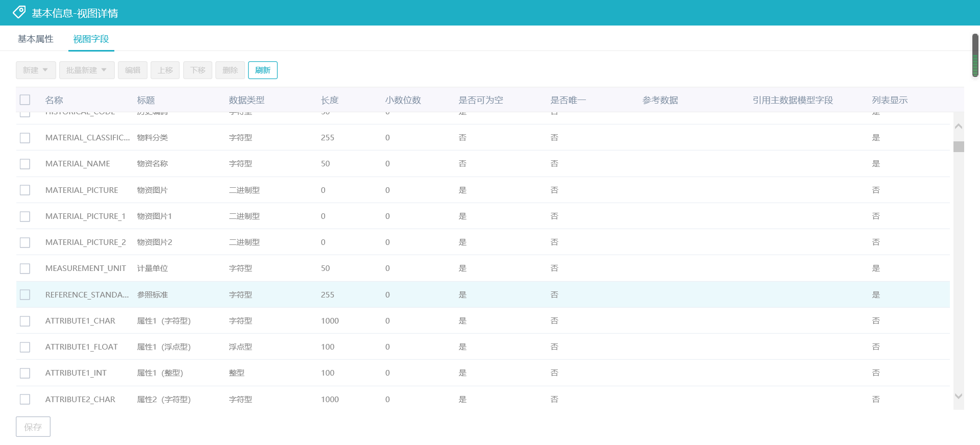Image resolution: width=980 pixels, height=445 pixels.
Task: Click 二进制型 in the MATERIAL_PICTURE_1 row
Action: point(244,216)
